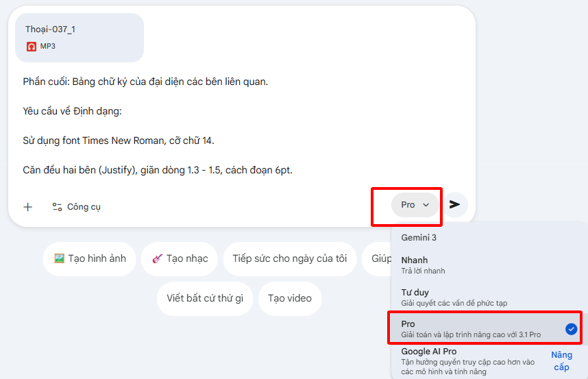Click the picture icon on Tạo hình ảnh

(x=59, y=258)
